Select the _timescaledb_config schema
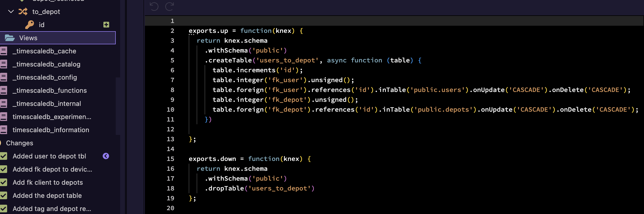The width and height of the screenshot is (644, 214). click(x=45, y=77)
